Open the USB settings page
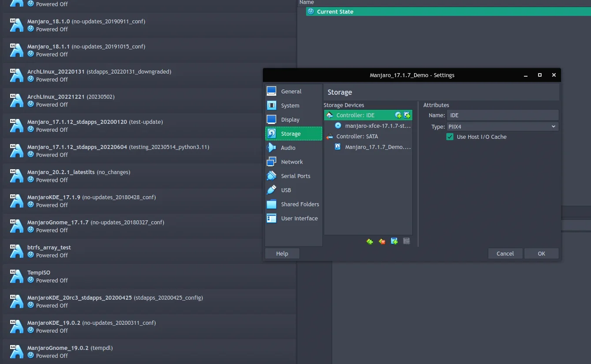The image size is (591, 364). point(286,190)
